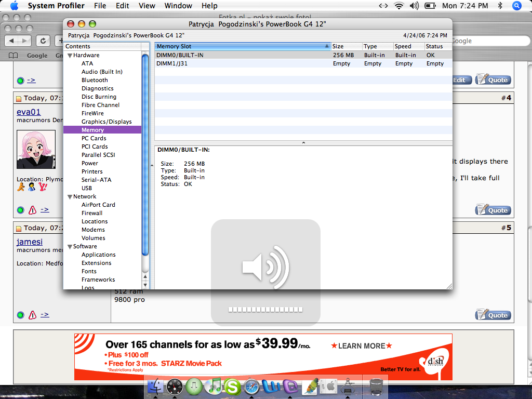Open the Window menu
The image size is (532, 399).
pyautogui.click(x=178, y=6)
